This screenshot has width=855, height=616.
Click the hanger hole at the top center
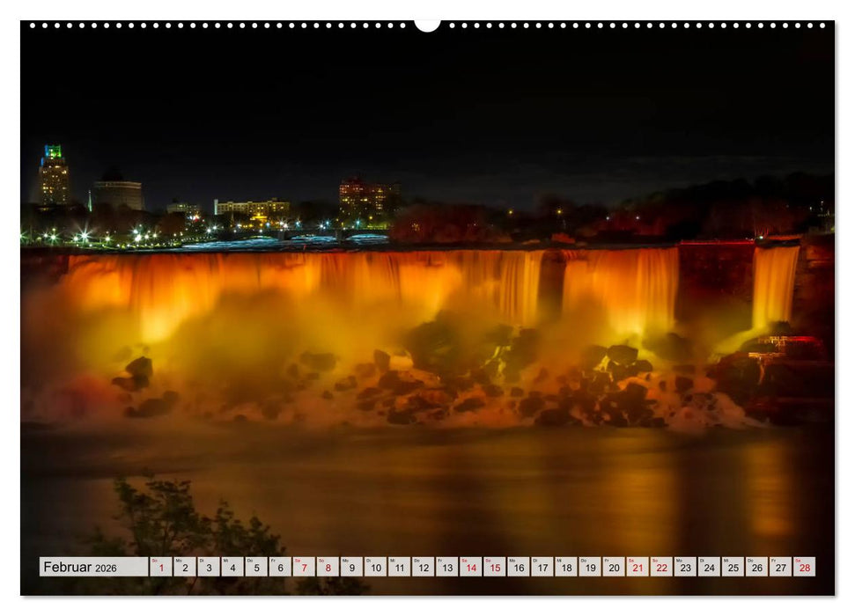[425, 23]
